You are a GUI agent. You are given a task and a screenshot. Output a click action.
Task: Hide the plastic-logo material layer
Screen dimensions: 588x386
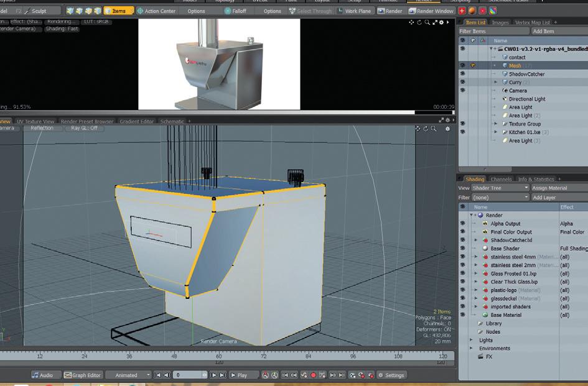pyautogui.click(x=462, y=290)
